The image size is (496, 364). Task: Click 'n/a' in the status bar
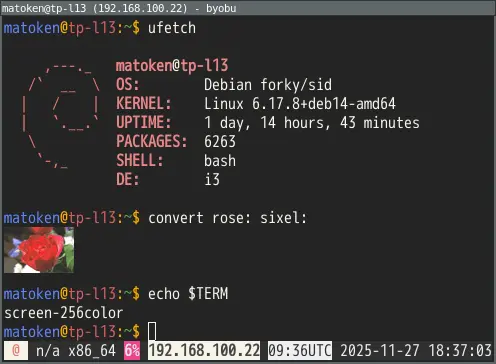[48, 351]
